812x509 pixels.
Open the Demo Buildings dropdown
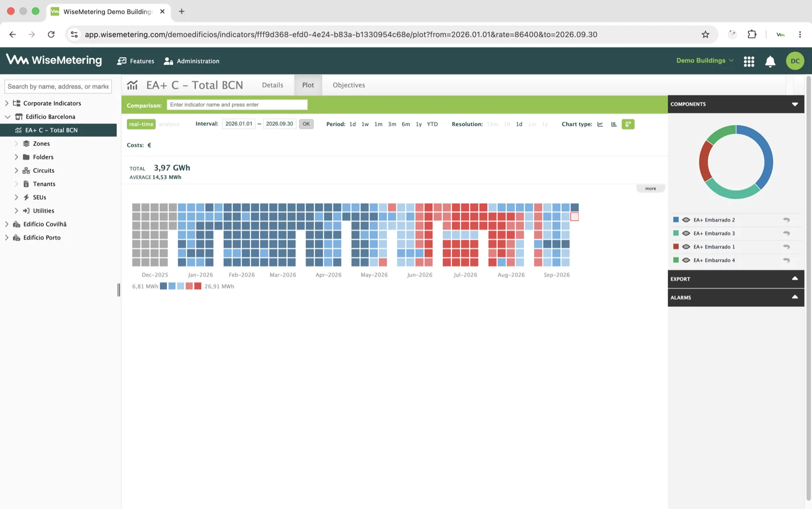[x=705, y=61]
